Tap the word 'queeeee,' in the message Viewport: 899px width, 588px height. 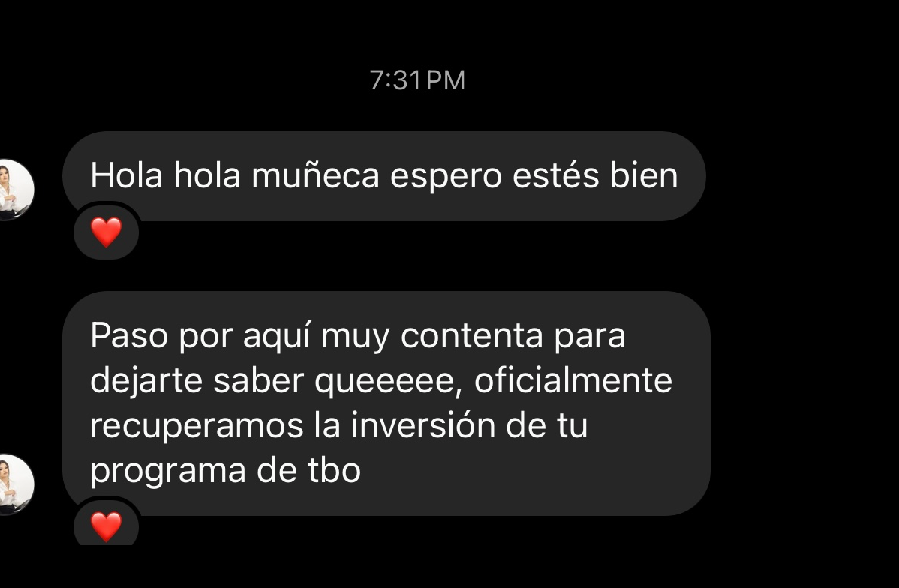[389, 382]
